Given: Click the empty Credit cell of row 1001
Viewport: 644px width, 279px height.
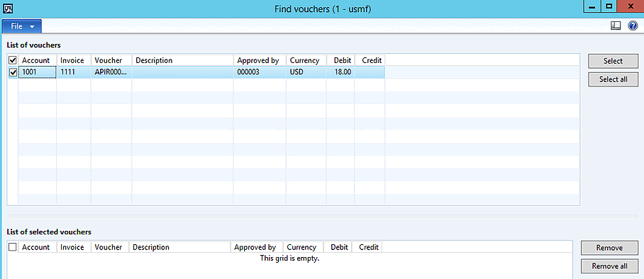Looking at the screenshot, I should click(x=370, y=73).
